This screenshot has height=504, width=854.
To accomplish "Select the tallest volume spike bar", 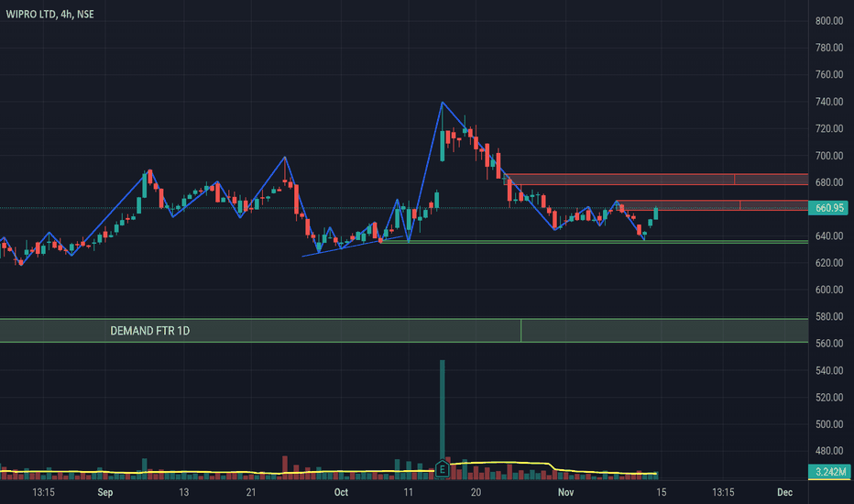I will coord(443,410).
